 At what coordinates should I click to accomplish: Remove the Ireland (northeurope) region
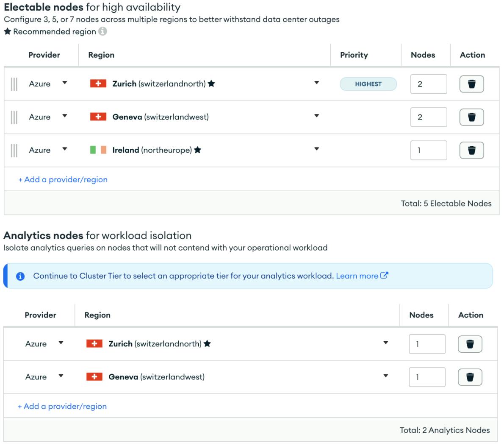471,150
